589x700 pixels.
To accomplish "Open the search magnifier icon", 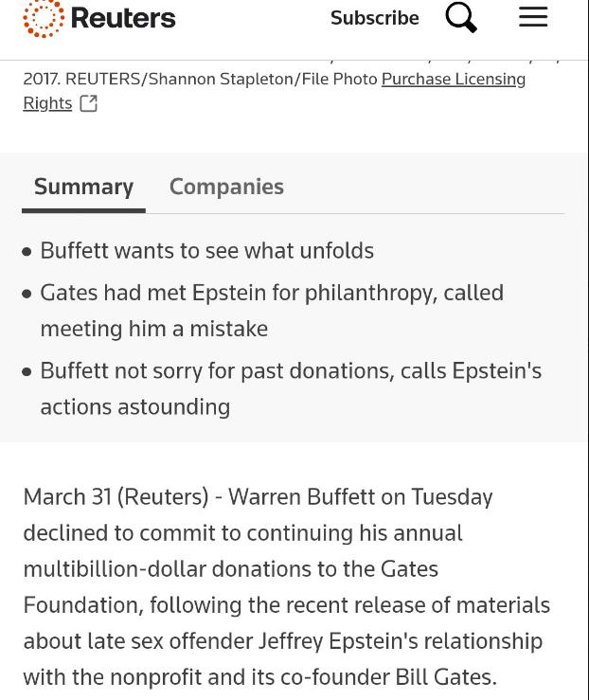I will click(461, 17).
